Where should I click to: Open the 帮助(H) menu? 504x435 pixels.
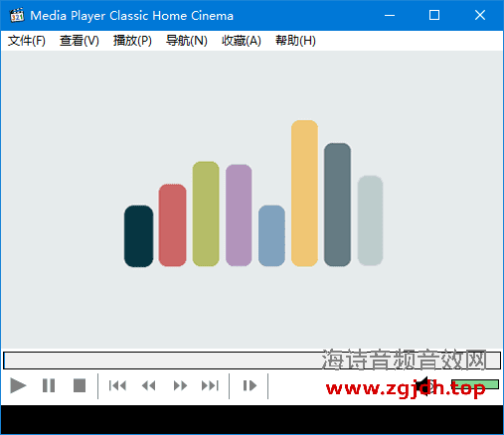295,41
